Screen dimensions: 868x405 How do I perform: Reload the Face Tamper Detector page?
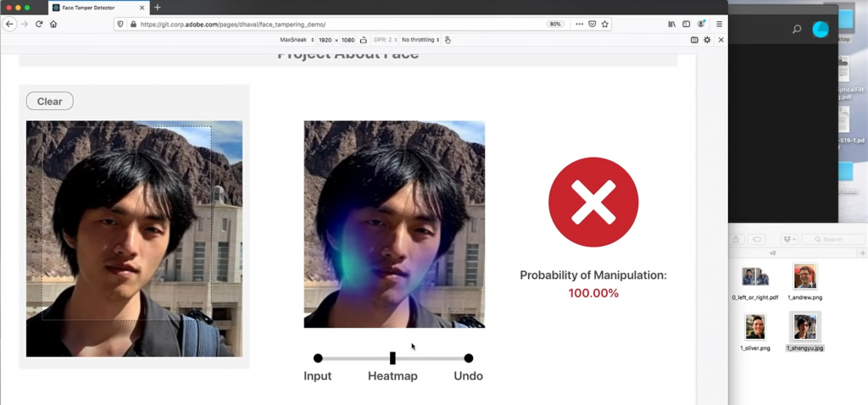click(x=39, y=25)
